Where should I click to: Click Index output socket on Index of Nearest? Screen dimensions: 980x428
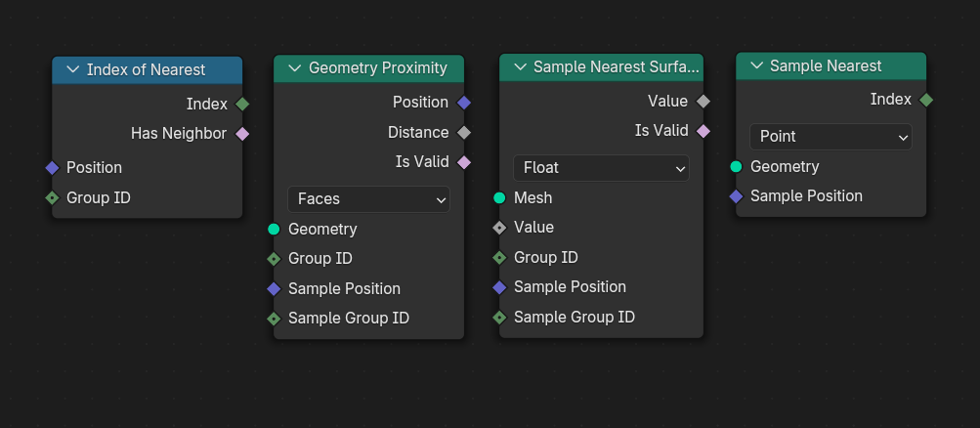[x=242, y=105]
